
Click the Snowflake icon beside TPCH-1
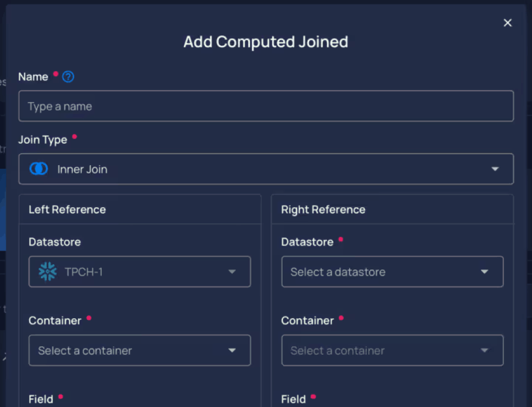pos(47,272)
